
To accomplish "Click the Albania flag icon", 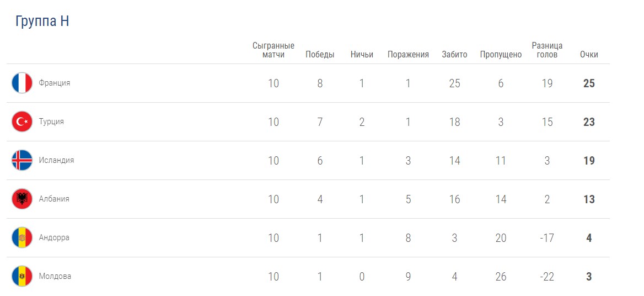I will (x=22, y=199).
